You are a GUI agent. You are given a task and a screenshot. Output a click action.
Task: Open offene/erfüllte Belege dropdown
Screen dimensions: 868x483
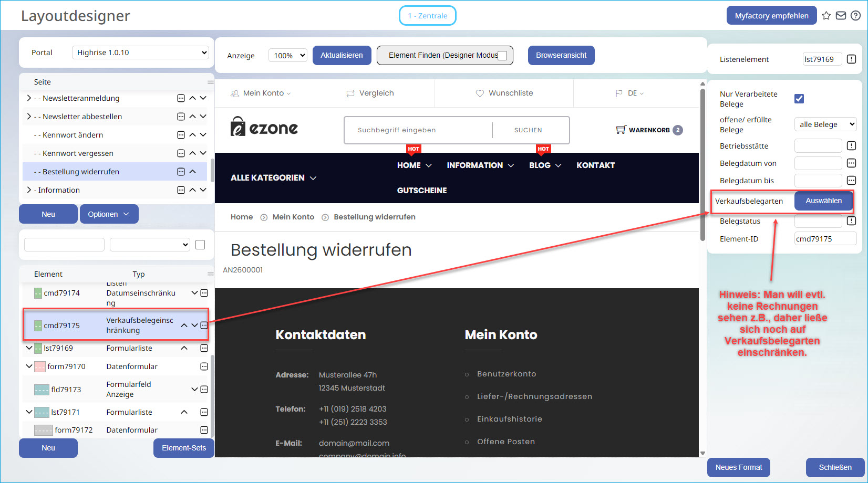tap(825, 124)
